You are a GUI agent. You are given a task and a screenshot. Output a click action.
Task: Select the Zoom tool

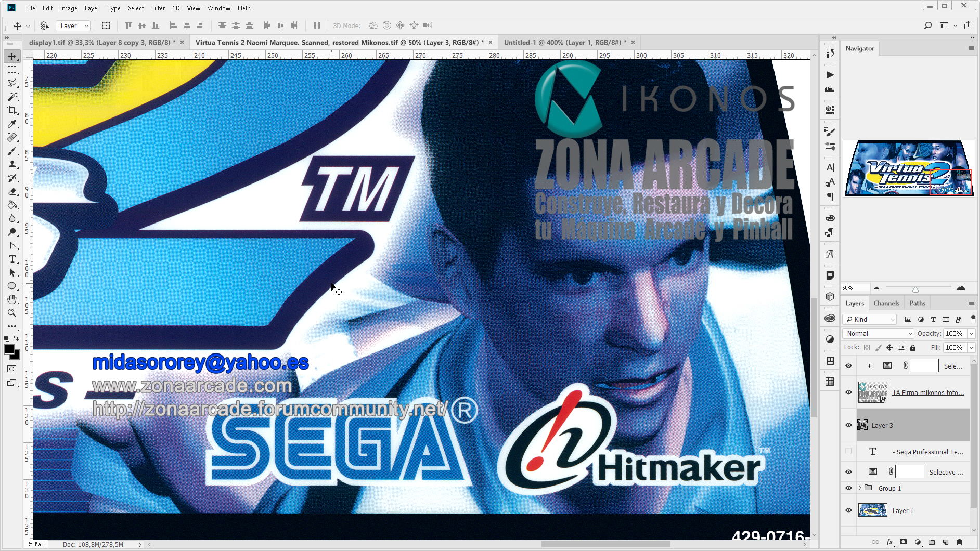[12, 313]
